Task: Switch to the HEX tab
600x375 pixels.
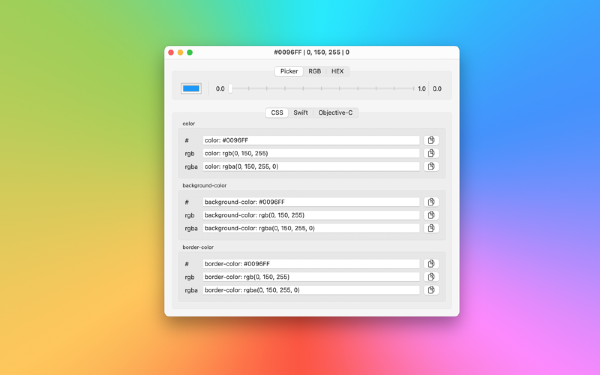Action: (x=338, y=71)
